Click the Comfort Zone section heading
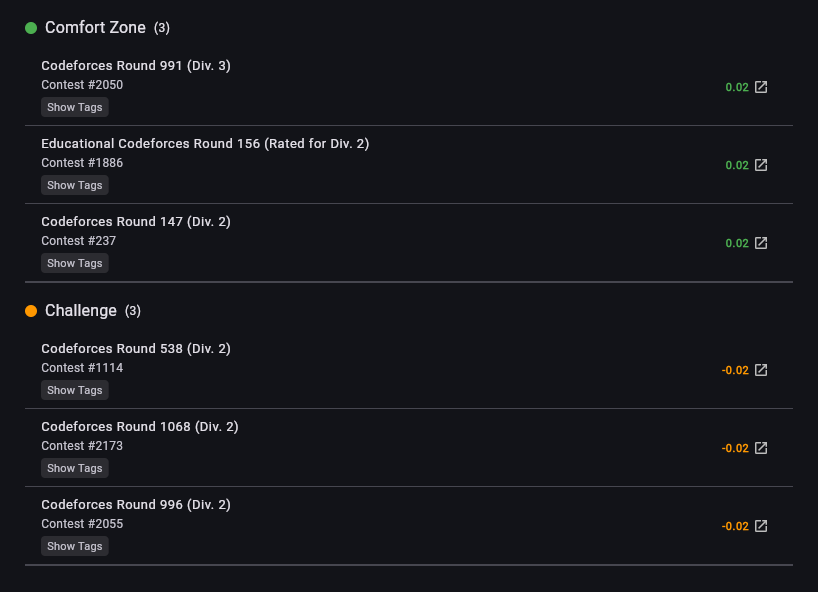This screenshot has height=592, width=818. [95, 28]
